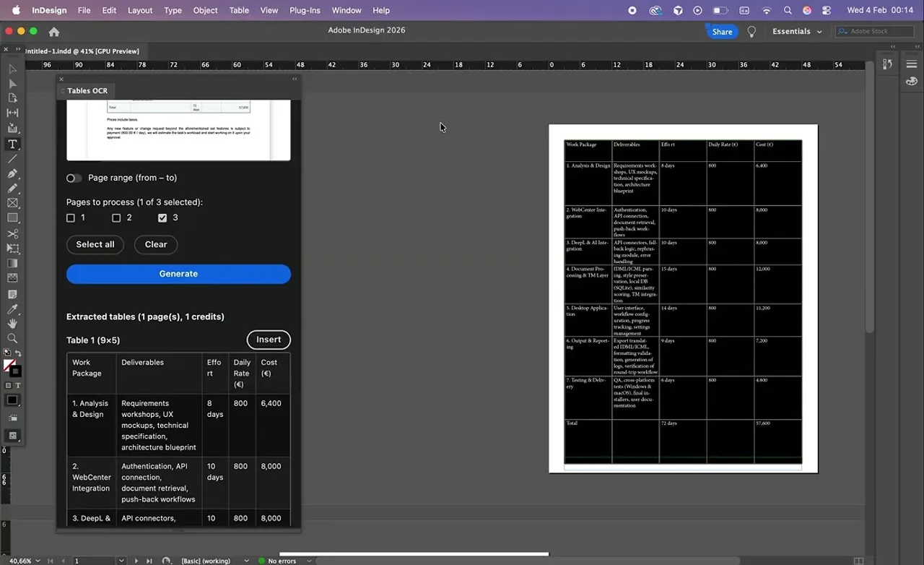This screenshot has width=924, height=565.
Task: Open the Layout menu
Action: [140, 10]
